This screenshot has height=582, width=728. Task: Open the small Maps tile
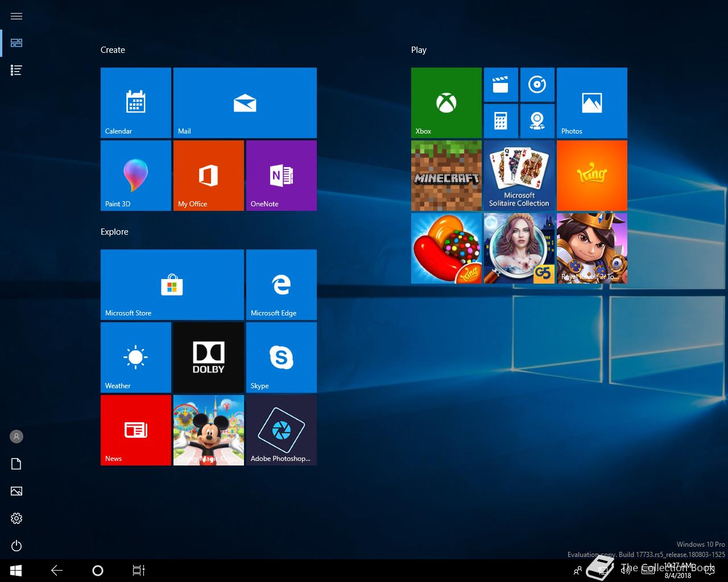[x=537, y=121]
